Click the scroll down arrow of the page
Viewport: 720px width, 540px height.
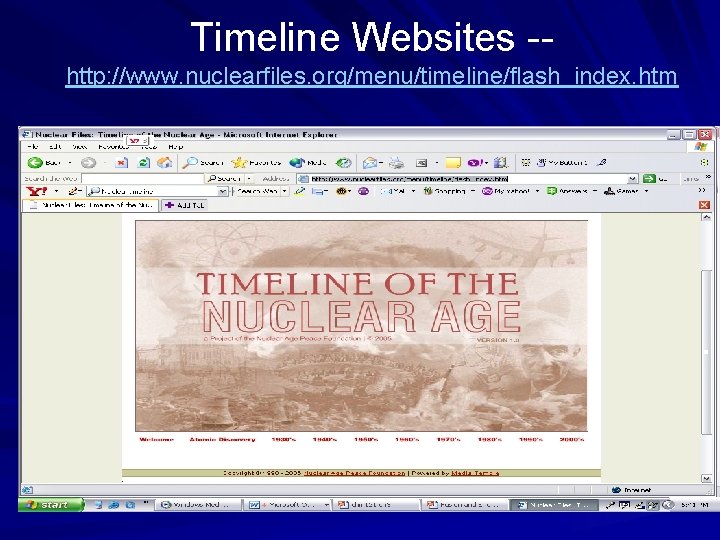(706, 478)
